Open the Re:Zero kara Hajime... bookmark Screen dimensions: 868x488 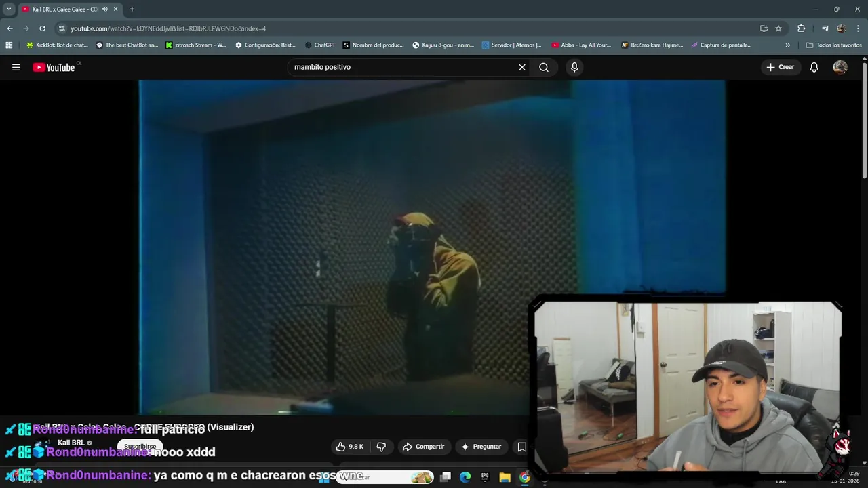(x=652, y=45)
